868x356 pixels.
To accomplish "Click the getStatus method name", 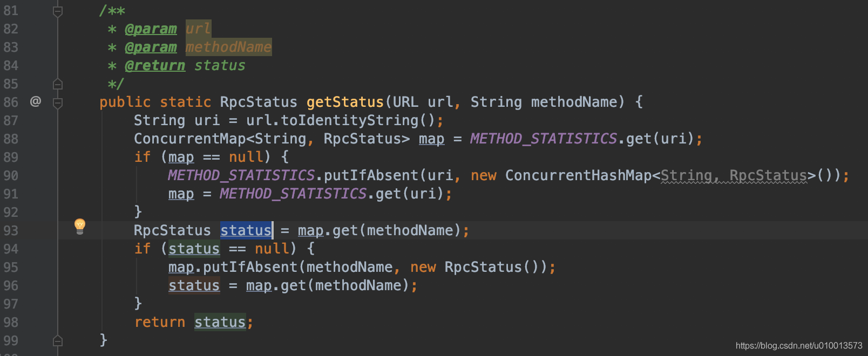I will click(x=345, y=102).
